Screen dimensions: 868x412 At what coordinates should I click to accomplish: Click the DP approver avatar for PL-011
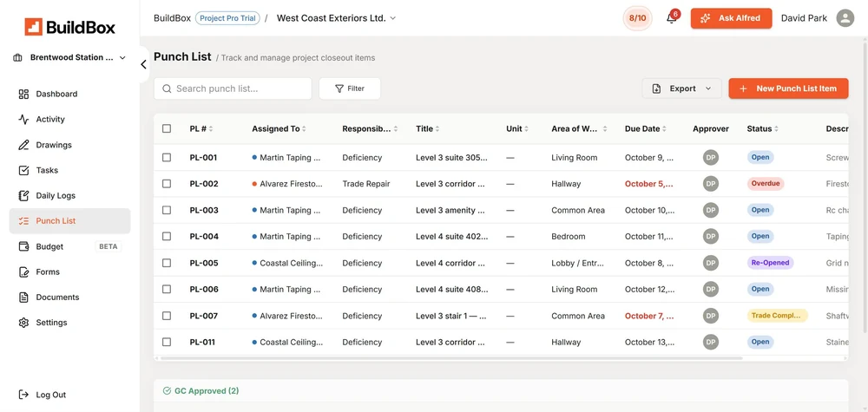tap(711, 342)
